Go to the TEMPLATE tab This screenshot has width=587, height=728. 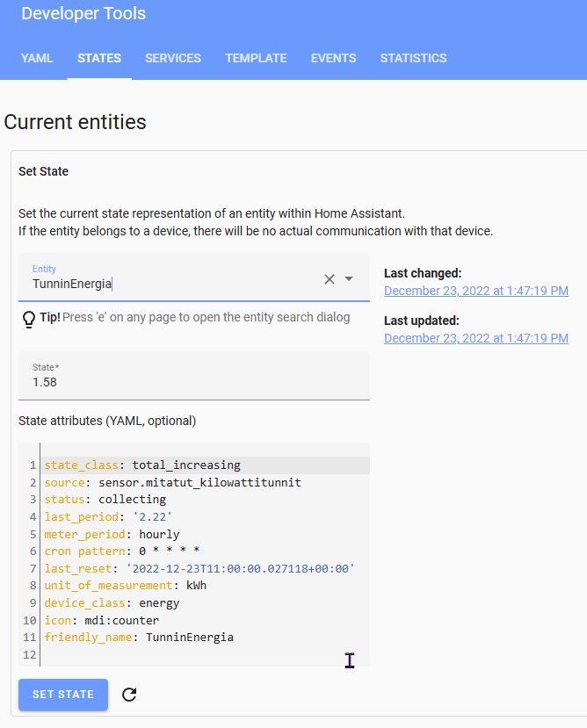[256, 58]
